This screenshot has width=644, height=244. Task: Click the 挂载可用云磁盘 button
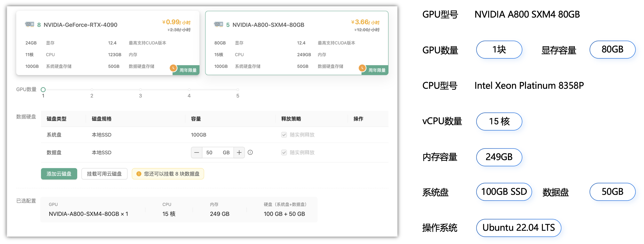[x=104, y=174]
